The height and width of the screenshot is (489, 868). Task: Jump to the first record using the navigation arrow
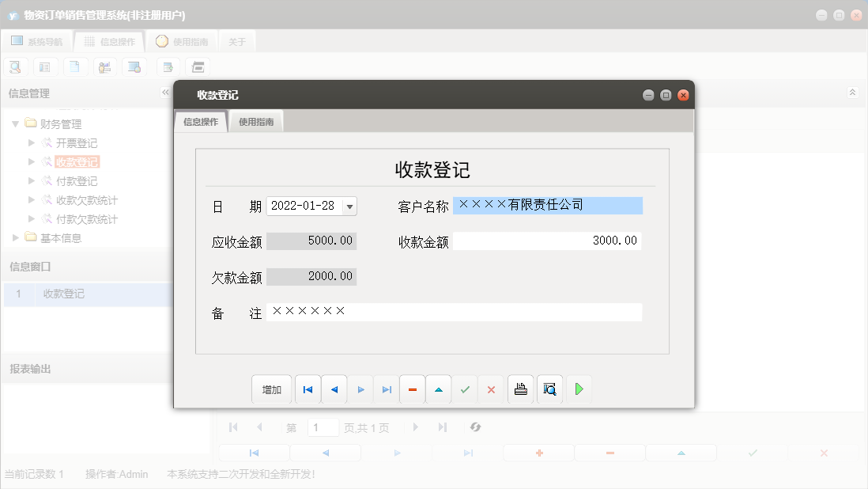[308, 389]
